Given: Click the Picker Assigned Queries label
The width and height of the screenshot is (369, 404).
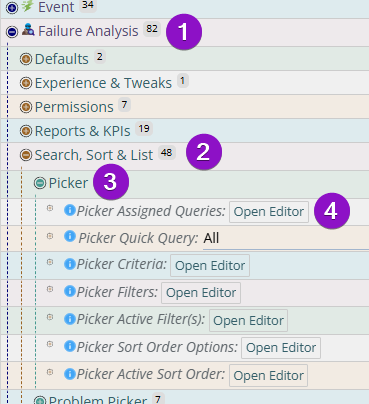Looking at the screenshot, I should pyautogui.click(x=151, y=211).
